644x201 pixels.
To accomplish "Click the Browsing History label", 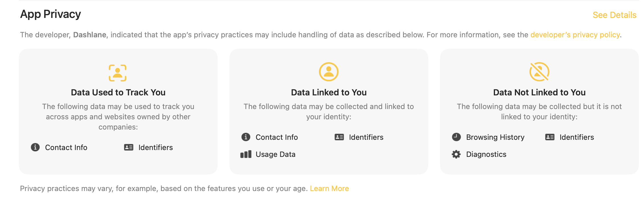I will point(495,137).
